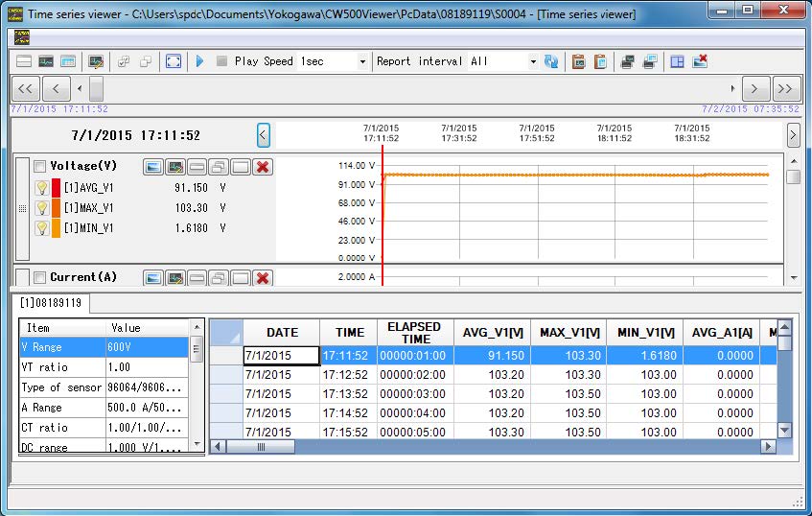Screen dimensions: 812x516
Task: Toggle AVG_V1 lightbulb visibility
Action: pyautogui.click(x=42, y=188)
